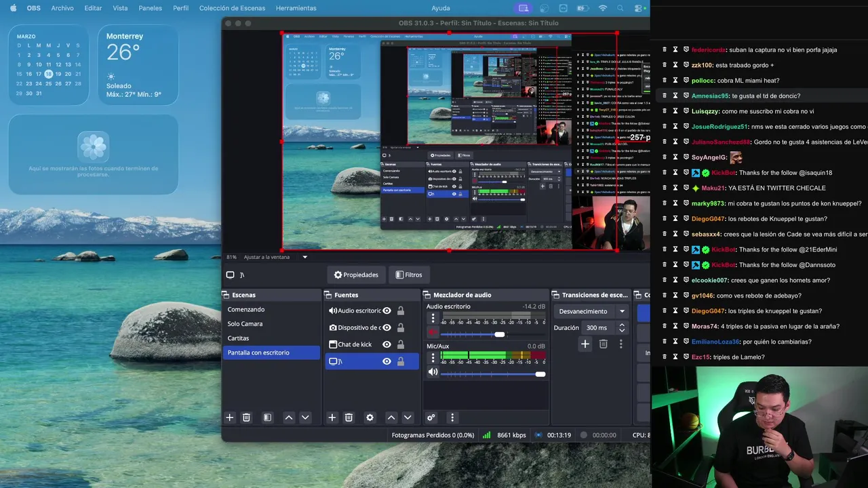Image resolution: width=868 pixels, height=488 pixels.
Task: Open the Colección de Escenas menu
Action: 232,8
